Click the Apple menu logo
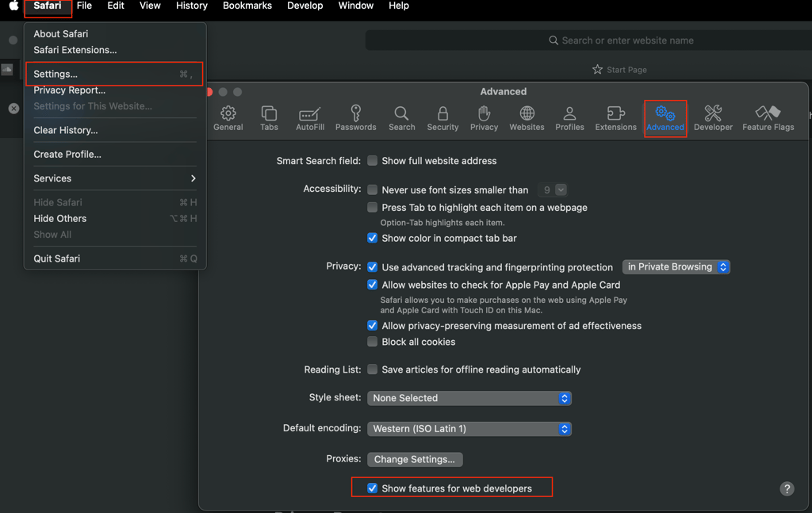 (x=13, y=6)
